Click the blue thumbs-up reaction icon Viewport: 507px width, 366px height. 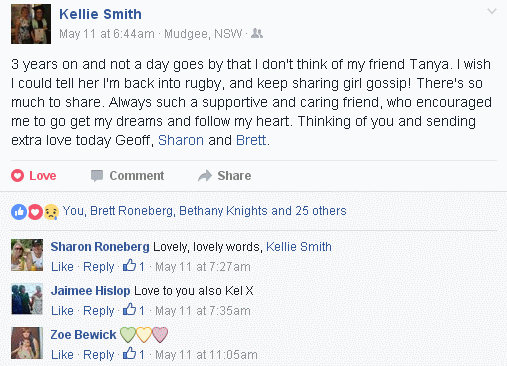[19, 212]
